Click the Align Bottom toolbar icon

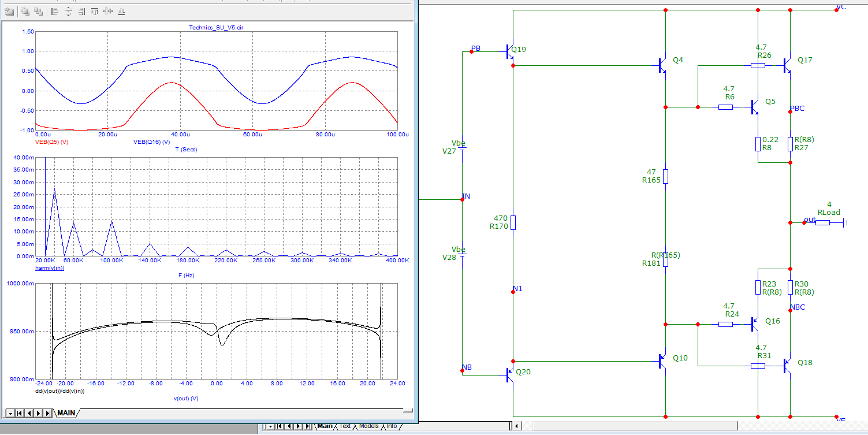click(x=121, y=11)
